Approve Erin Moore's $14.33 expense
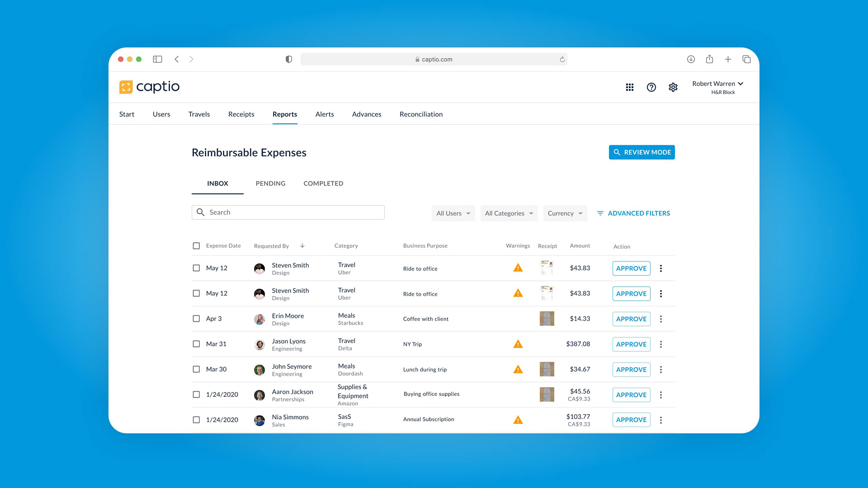The width and height of the screenshot is (868, 488). click(631, 319)
